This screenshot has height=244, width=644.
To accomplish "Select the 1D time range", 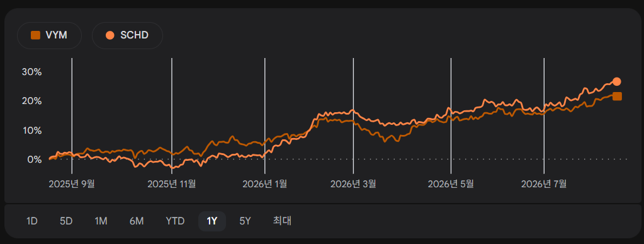I will tap(32, 221).
